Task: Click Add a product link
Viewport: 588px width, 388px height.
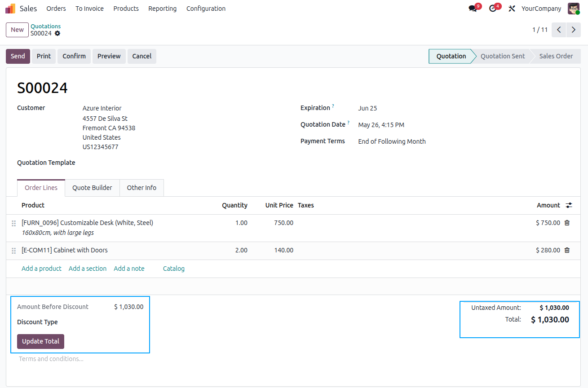Action: 41,269
